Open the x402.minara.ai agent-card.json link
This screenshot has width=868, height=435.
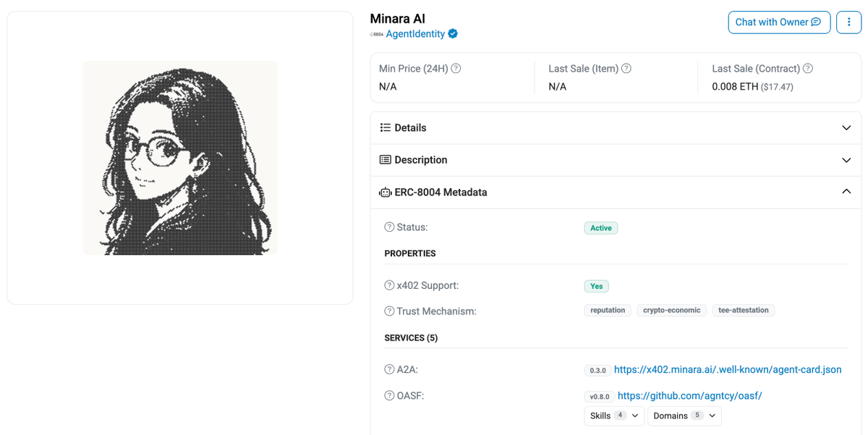coord(728,370)
